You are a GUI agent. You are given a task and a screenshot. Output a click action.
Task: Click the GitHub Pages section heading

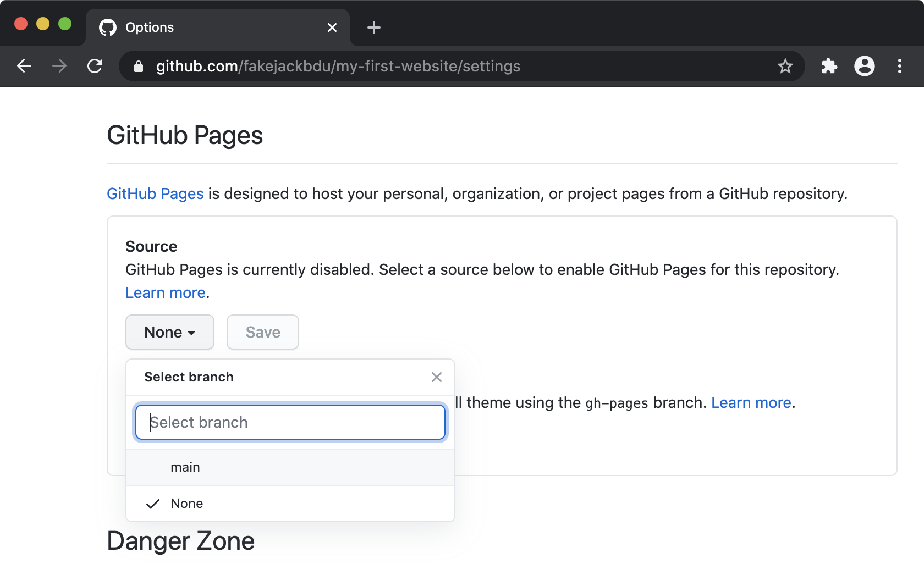[x=185, y=135]
